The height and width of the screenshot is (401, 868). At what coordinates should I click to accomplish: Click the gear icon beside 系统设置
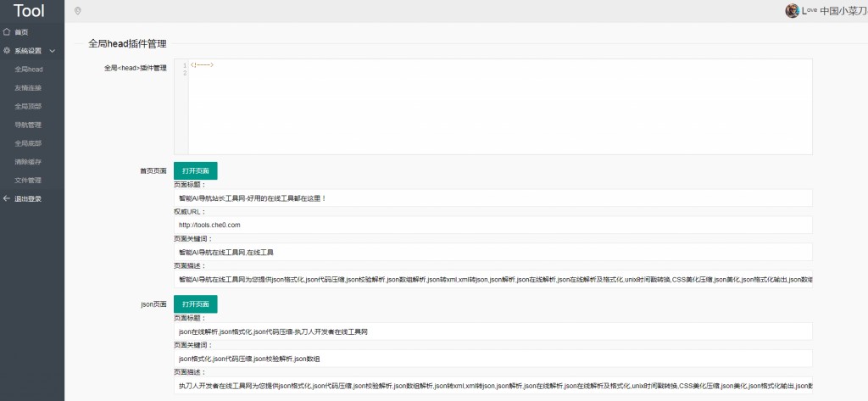click(7, 50)
